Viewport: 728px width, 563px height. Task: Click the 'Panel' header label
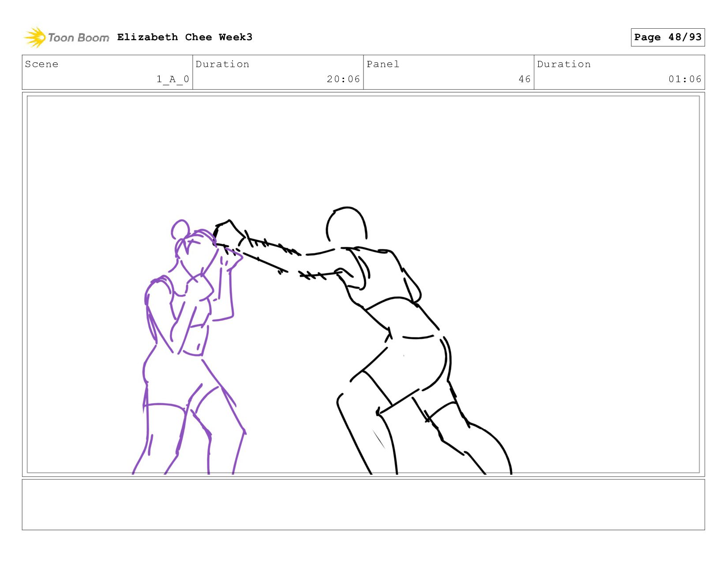tap(383, 64)
